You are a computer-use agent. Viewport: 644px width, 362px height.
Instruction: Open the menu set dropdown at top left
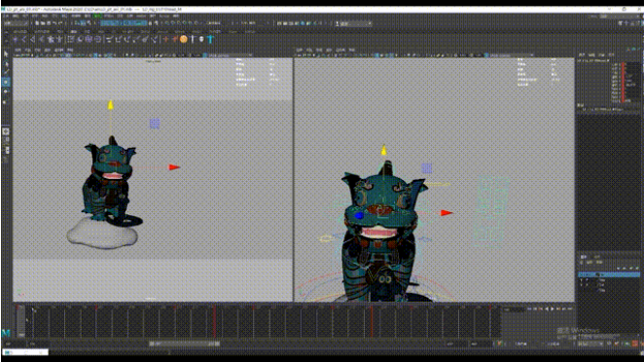pyautogui.click(x=17, y=23)
